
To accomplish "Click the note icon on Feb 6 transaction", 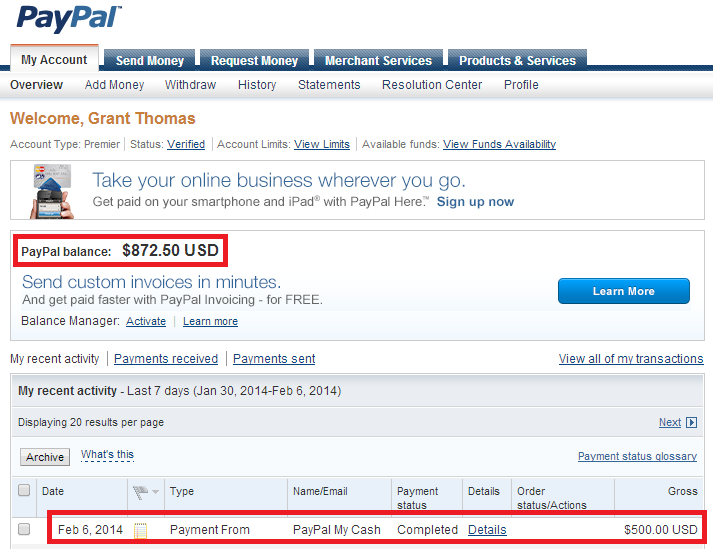I will 141,530.
